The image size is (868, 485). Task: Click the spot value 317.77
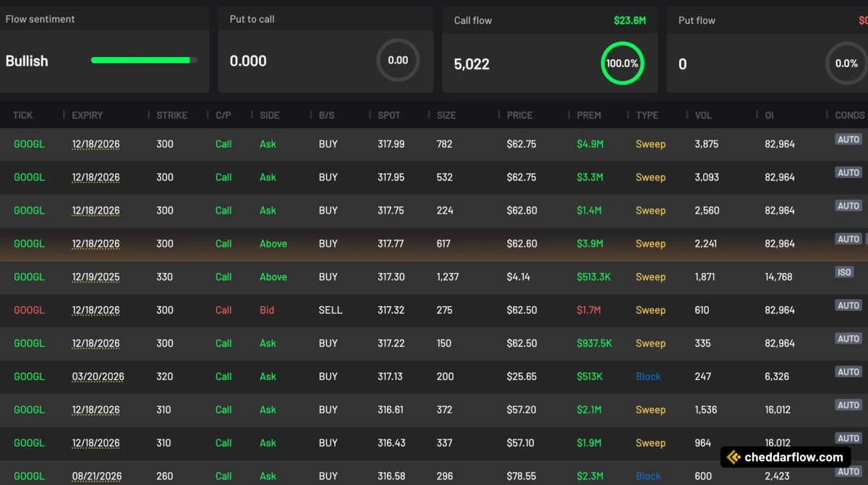point(391,244)
